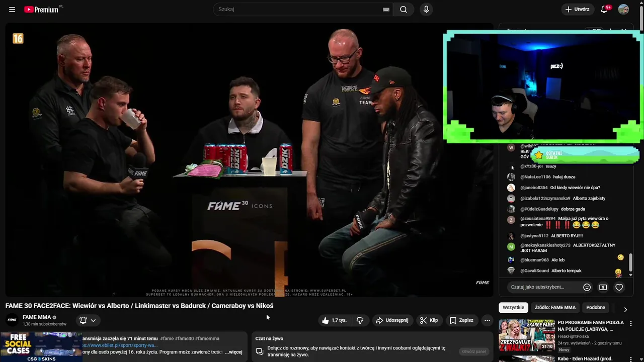Click the Czat na żywo chat bubble icon
Screen dimensions: 644x362
point(260,351)
